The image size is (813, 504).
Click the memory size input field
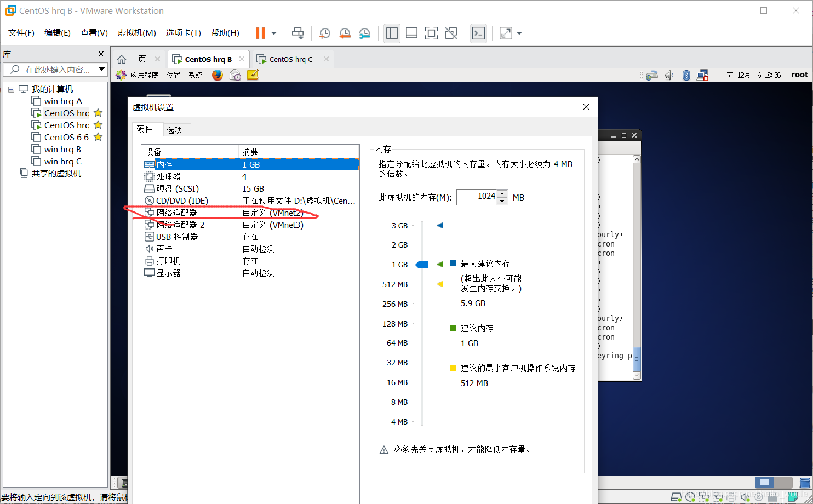[x=477, y=197]
